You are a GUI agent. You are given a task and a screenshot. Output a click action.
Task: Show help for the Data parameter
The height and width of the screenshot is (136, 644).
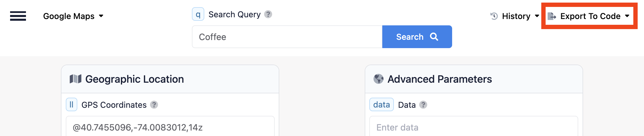pyautogui.click(x=423, y=105)
